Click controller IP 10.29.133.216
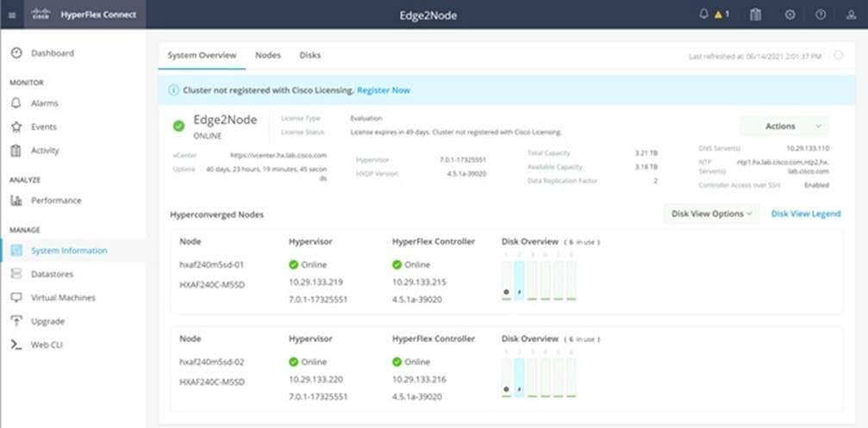The image size is (868, 428). (419, 379)
